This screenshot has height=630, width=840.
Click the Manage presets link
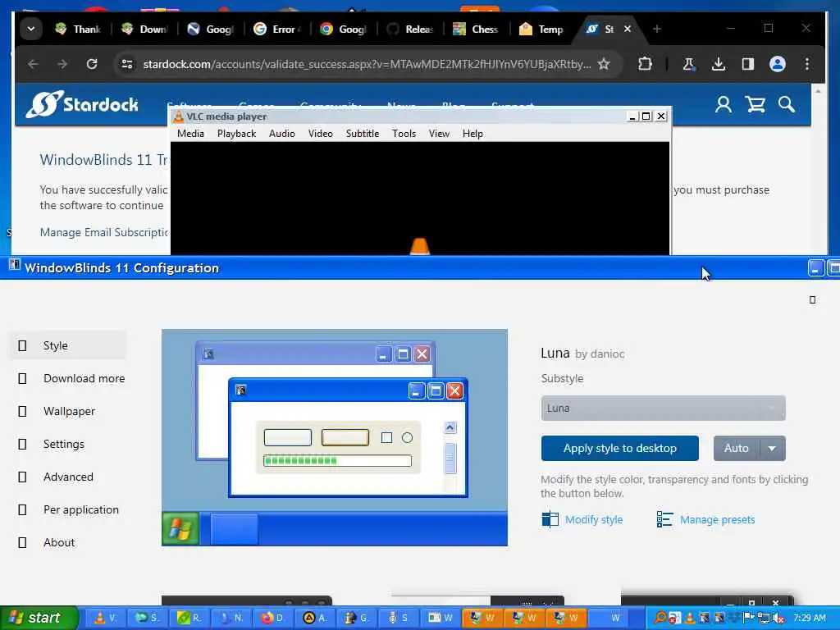[x=717, y=519]
